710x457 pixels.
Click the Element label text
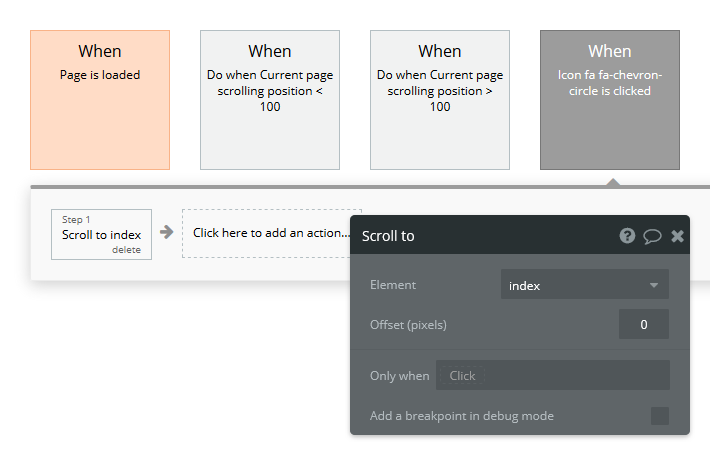tap(393, 285)
